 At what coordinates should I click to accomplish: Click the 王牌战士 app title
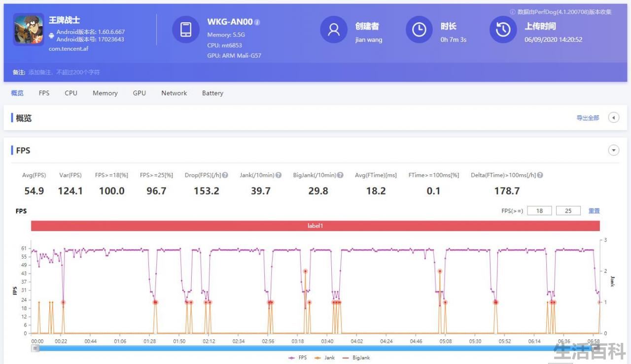click(x=64, y=20)
